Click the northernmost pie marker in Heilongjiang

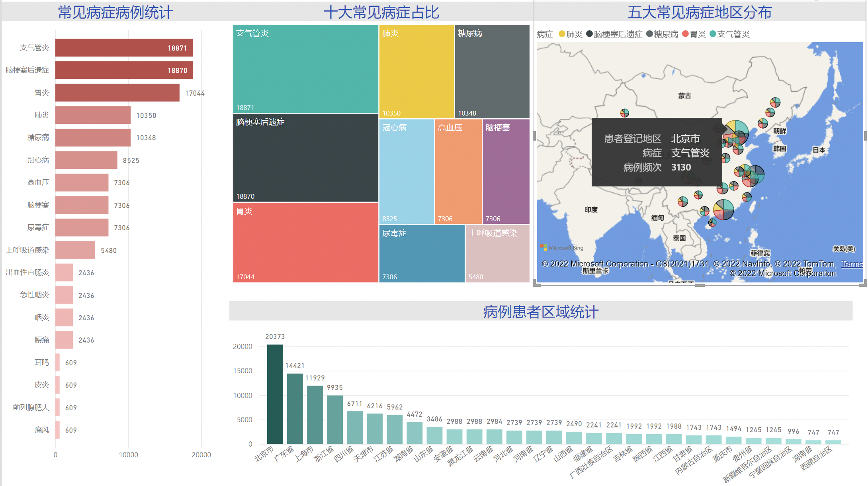pyautogui.click(x=775, y=102)
